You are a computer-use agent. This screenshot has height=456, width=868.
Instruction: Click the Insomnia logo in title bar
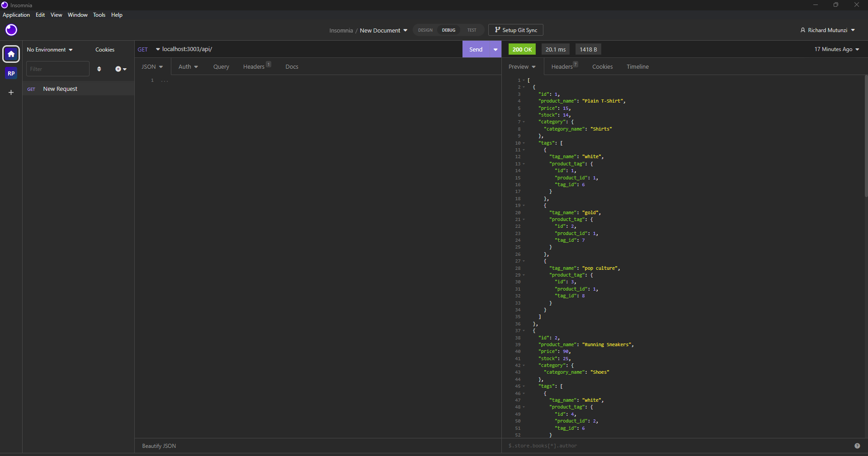5,5
